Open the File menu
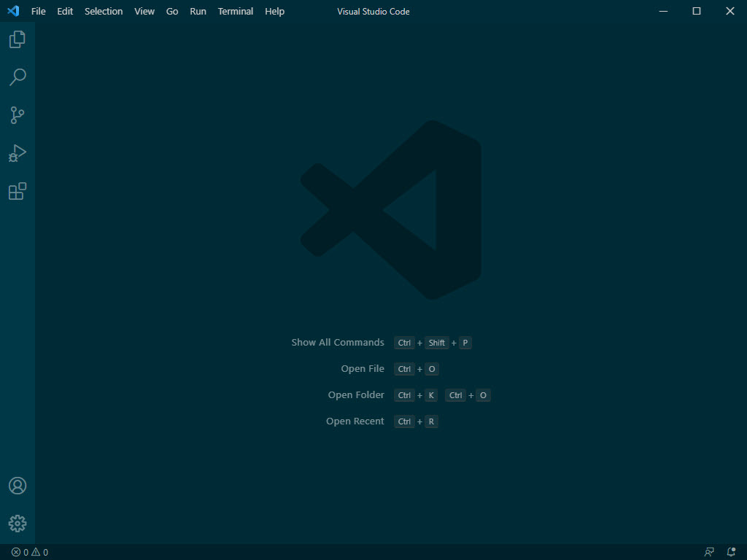Screen dimensions: 747x560 pyautogui.click(x=38, y=11)
